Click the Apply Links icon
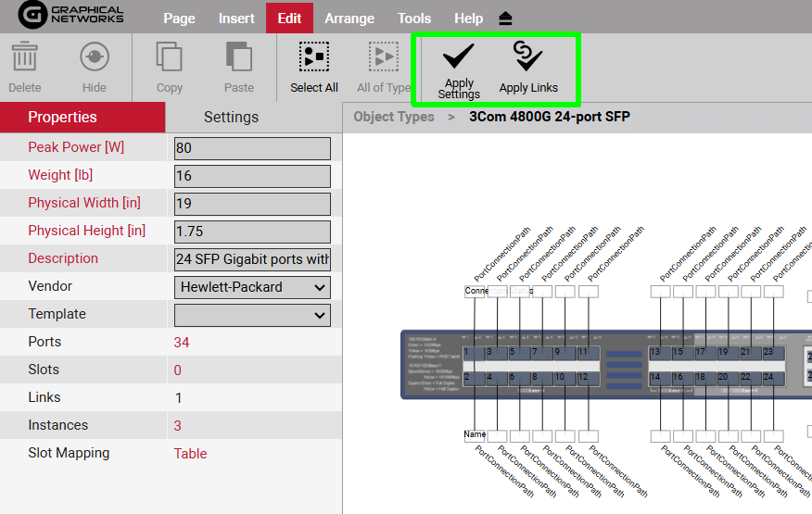The width and height of the screenshot is (812, 514). tap(528, 58)
